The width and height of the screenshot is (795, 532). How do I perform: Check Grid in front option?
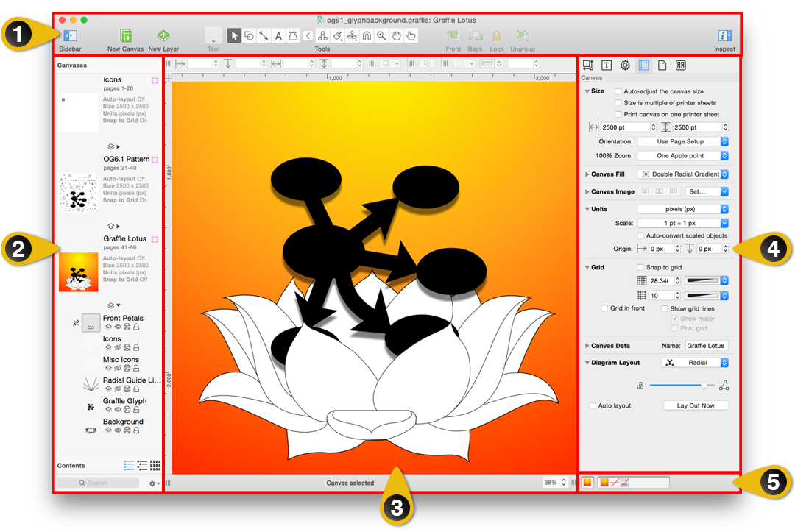(x=604, y=308)
